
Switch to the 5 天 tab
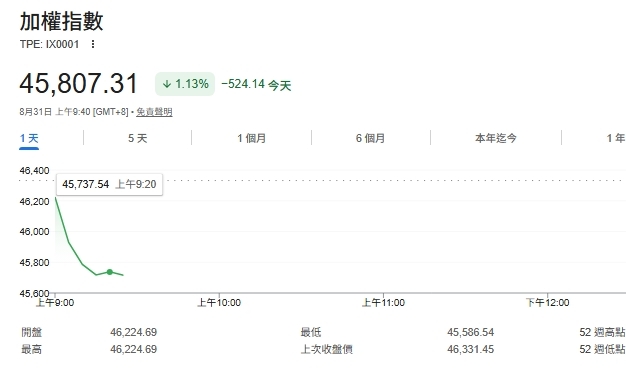(137, 139)
